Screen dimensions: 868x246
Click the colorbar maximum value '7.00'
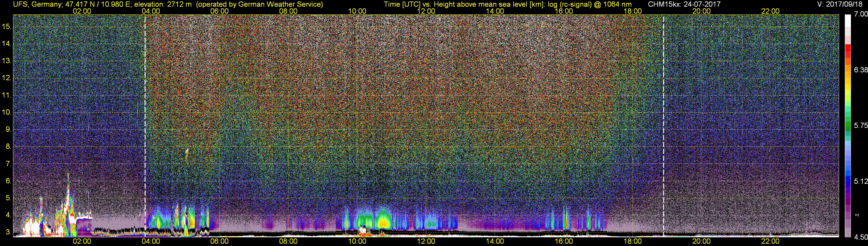[860, 14]
